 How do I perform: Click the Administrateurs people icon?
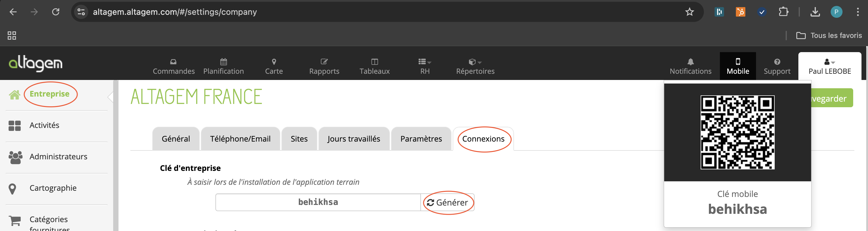15,157
